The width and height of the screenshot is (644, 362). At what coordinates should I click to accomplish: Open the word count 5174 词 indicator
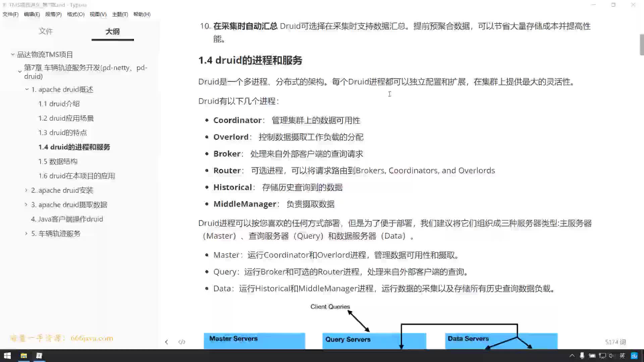tap(615, 342)
